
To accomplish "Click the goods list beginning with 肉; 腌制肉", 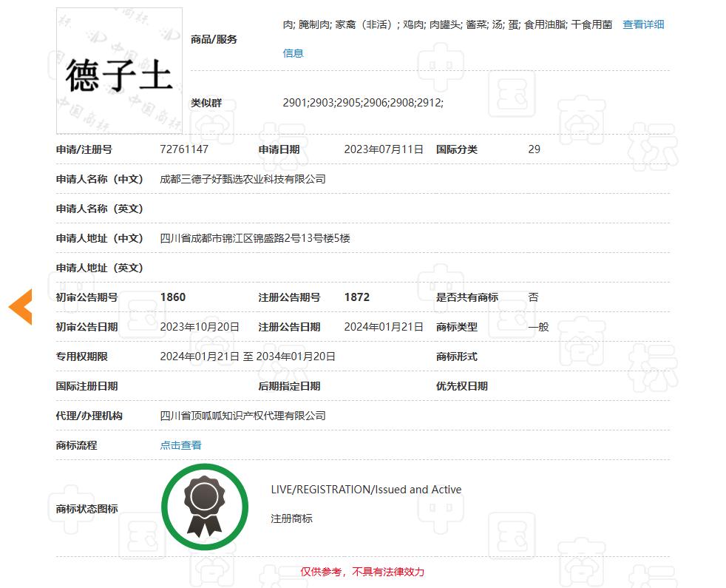I will 447,24.
